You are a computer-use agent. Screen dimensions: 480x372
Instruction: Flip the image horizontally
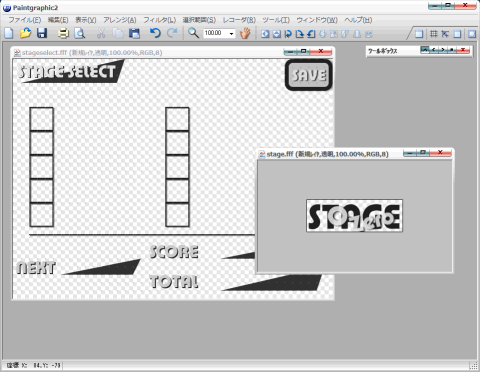(265, 34)
